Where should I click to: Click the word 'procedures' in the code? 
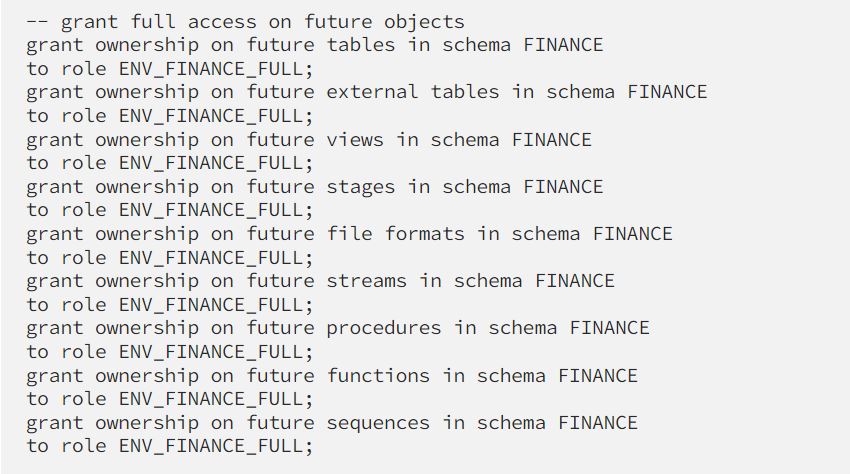point(384,327)
